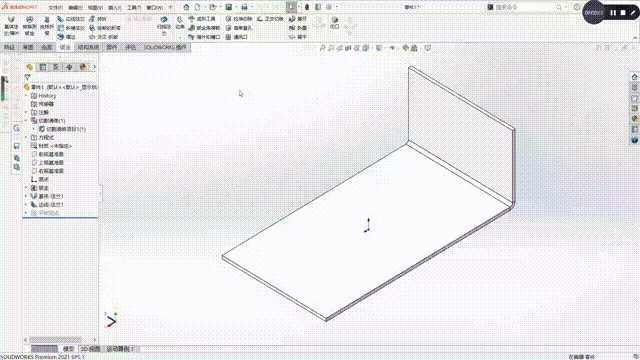The height and width of the screenshot is (360, 640).
Task: Click the Tab and Slot (薄片和槽口) tool
Action: [204, 37]
